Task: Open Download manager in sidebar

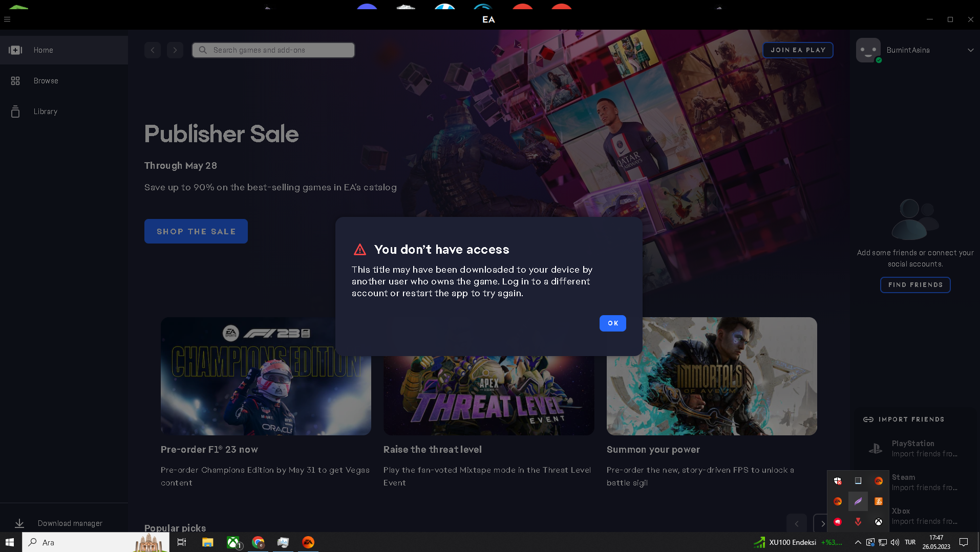Action: click(64, 523)
